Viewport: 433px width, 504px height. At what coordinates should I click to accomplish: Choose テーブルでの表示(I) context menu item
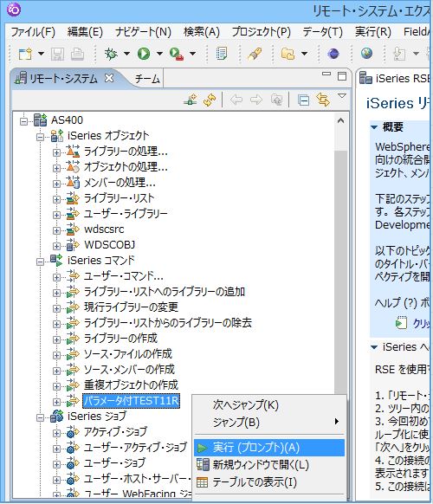click(269, 482)
